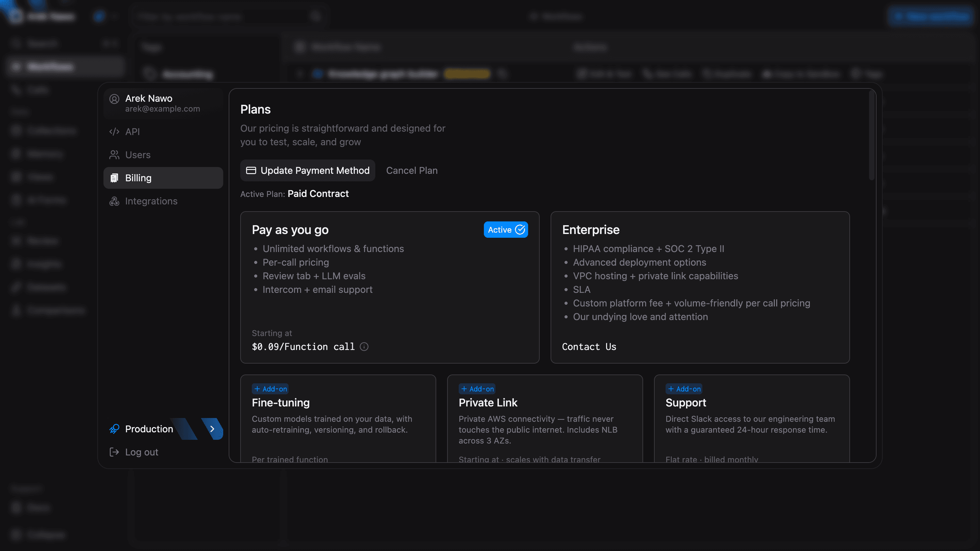The width and height of the screenshot is (980, 551).
Task: Click Cancel Plan
Action: (x=412, y=170)
